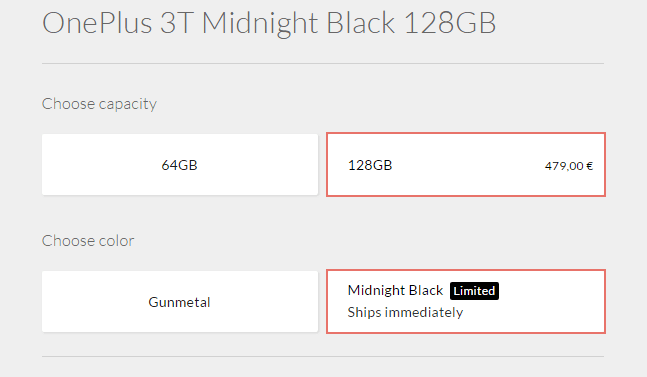Select the Midnight Black color card
The image size is (647, 377).
tap(466, 302)
